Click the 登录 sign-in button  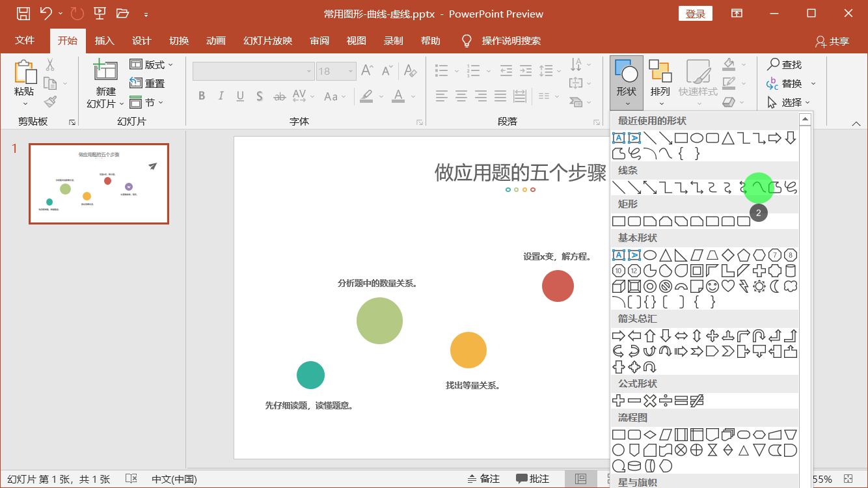click(695, 14)
